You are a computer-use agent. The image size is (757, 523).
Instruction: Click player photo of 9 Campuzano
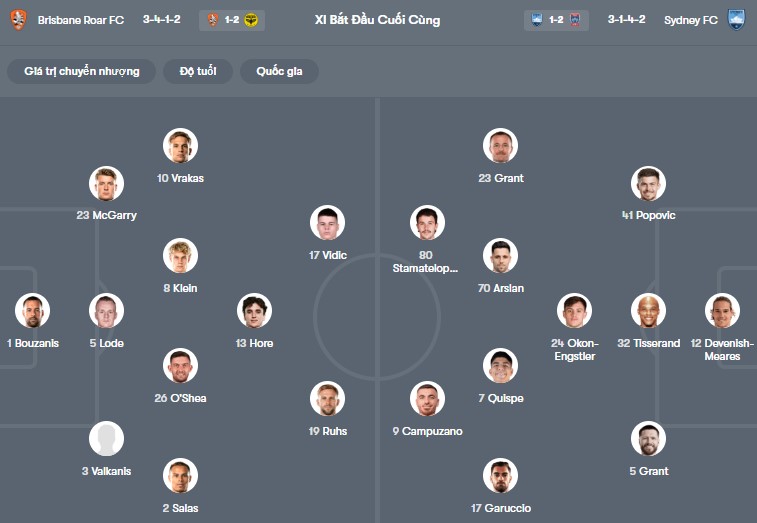[427, 399]
